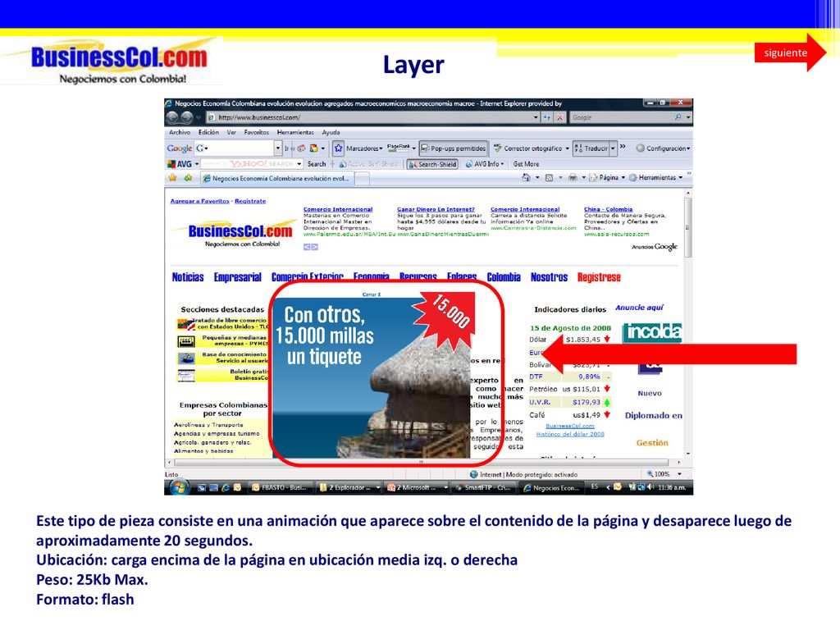This screenshot has width=840, height=630.
Task: Go back with the browser Back arrow
Action: pos(172,117)
